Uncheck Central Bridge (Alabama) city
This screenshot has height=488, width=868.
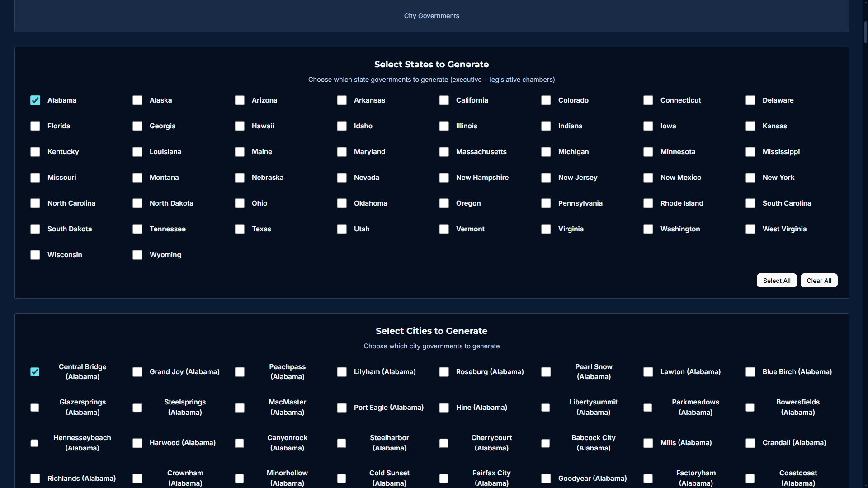(x=35, y=372)
